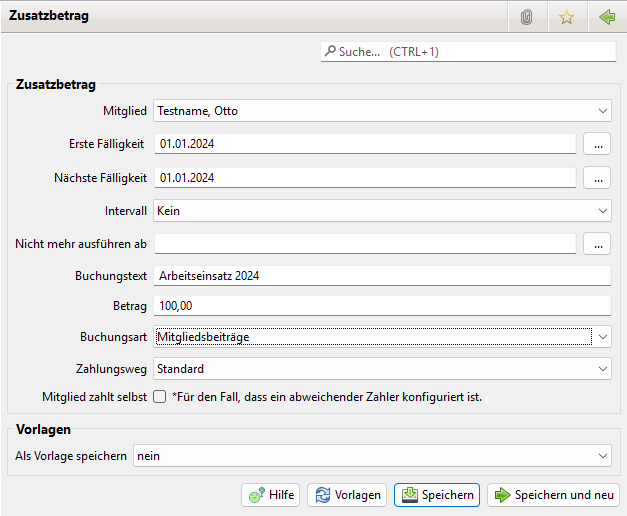Image resolution: width=627 pixels, height=516 pixels.
Task: Open the Zahlungsweg dropdown
Action: pos(602,369)
